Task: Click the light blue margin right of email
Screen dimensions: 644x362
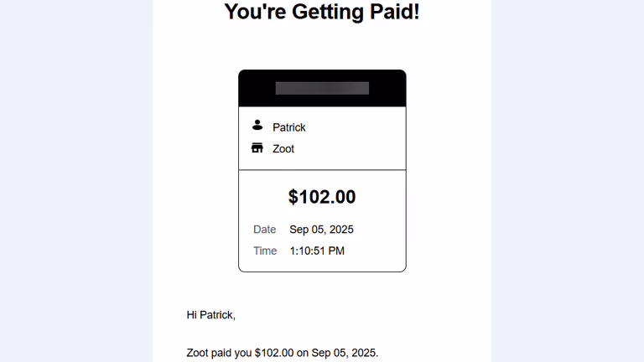Action: pyautogui.click(x=568, y=181)
